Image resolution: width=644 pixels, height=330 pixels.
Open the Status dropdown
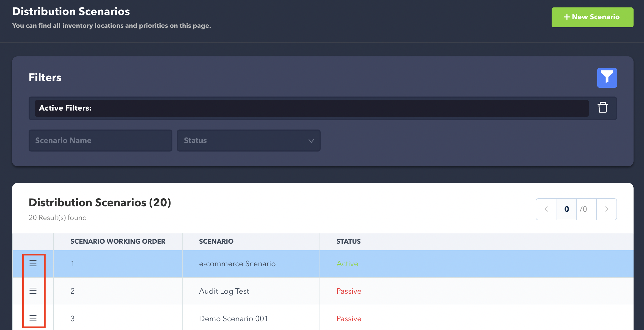(248, 141)
